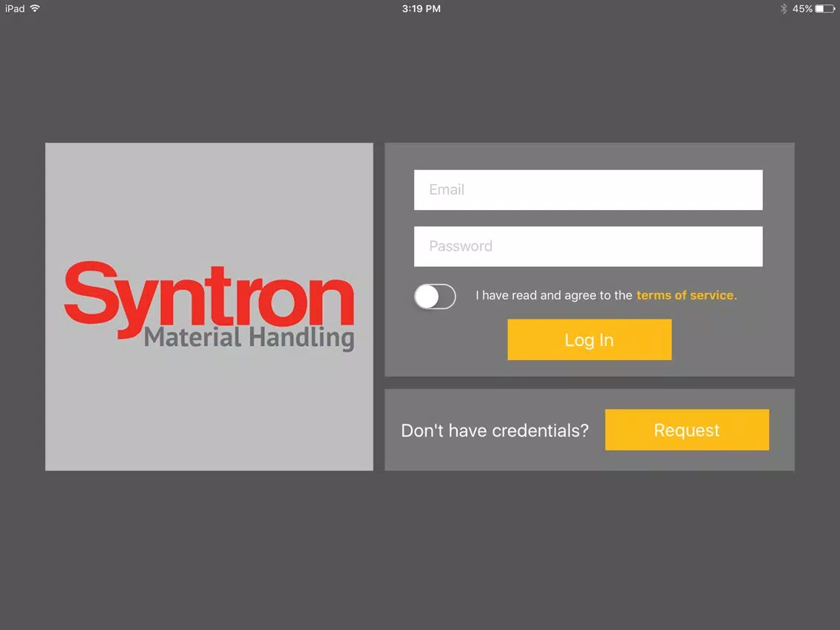
Task: Click the "Don't have credentials?" text
Action: [495, 430]
